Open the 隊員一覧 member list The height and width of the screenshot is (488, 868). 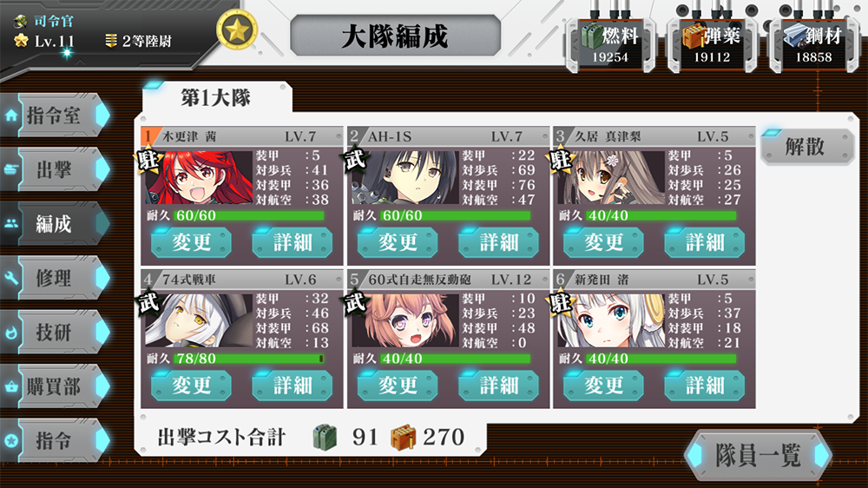coord(758,455)
